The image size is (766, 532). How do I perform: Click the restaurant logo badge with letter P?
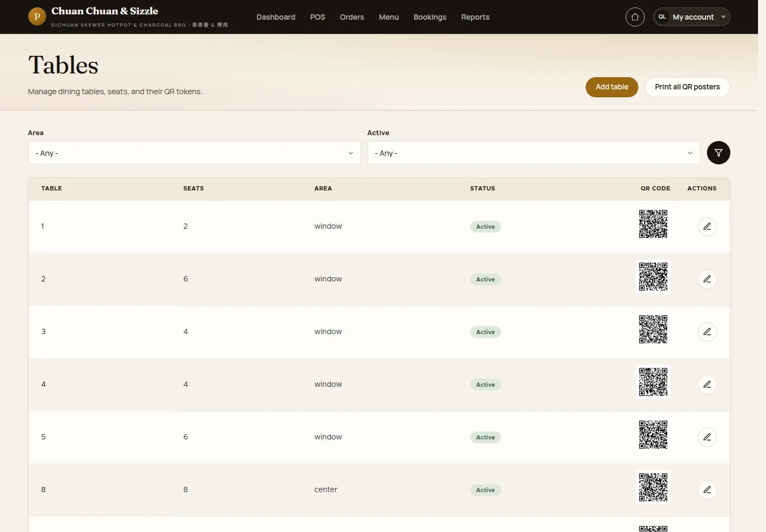[37, 16]
